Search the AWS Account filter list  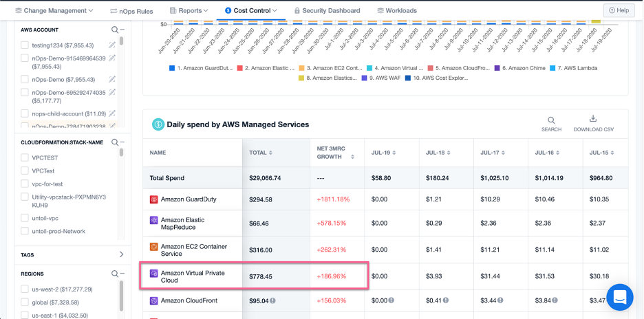115,30
